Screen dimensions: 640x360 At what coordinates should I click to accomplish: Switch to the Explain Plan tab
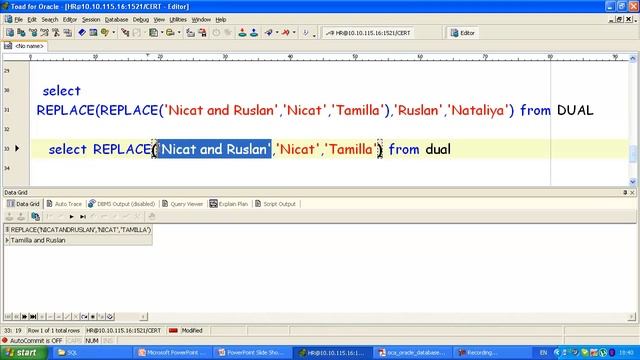[x=229, y=204]
